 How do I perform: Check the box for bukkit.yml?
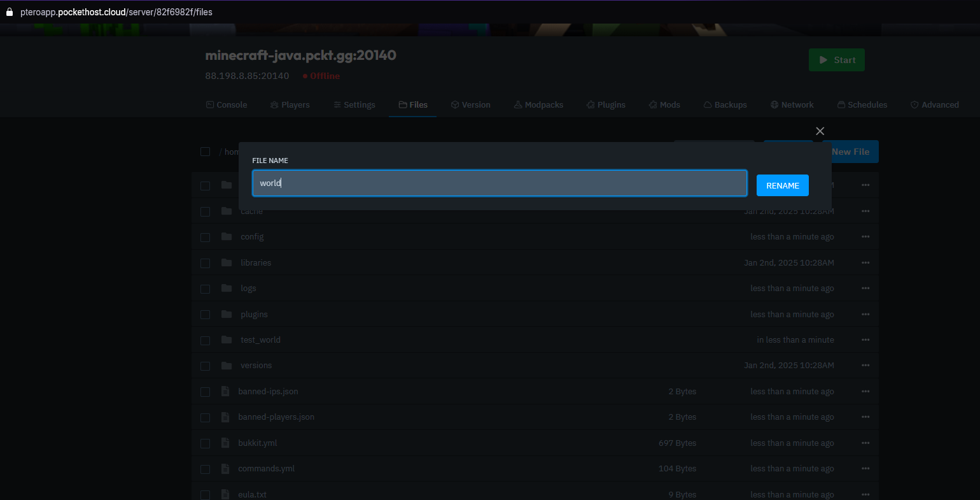coord(205,443)
